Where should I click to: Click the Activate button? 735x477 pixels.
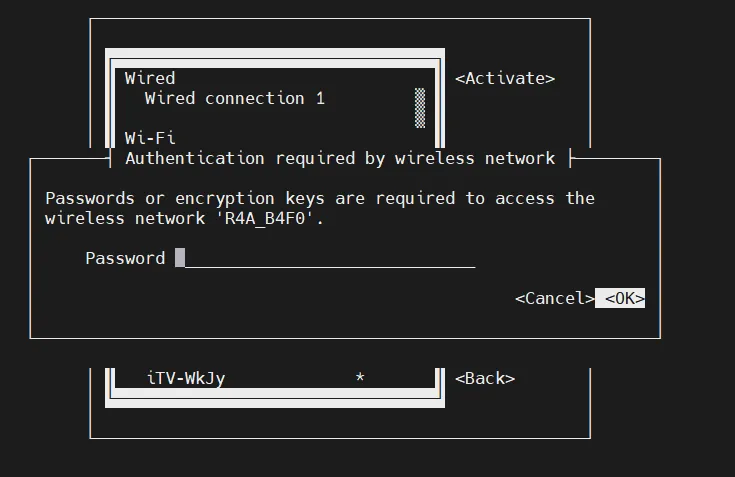505,78
